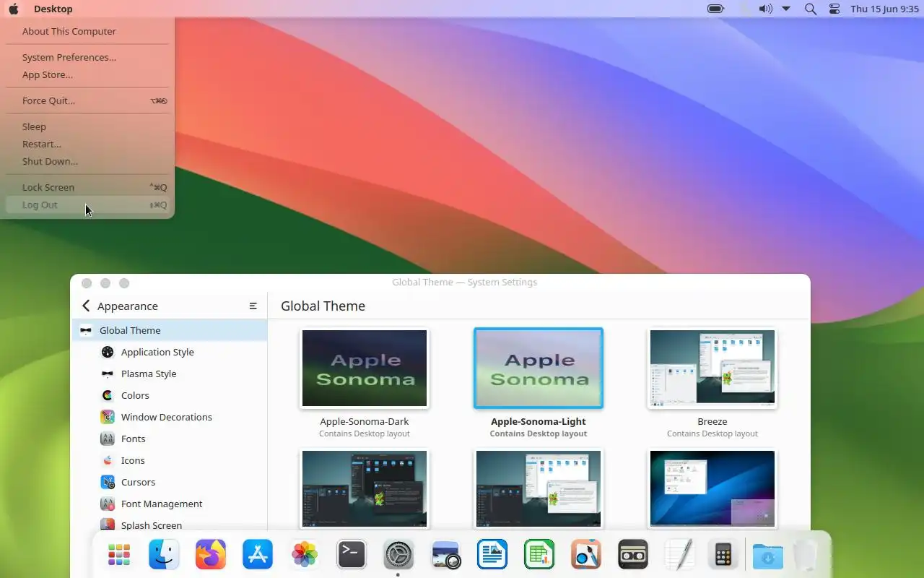Open the cassette tape app in dock
The height and width of the screenshot is (578, 924).
point(633,555)
